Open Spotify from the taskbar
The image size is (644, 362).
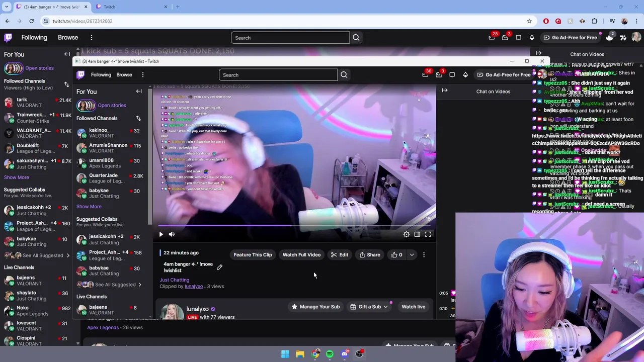[x=330, y=354]
